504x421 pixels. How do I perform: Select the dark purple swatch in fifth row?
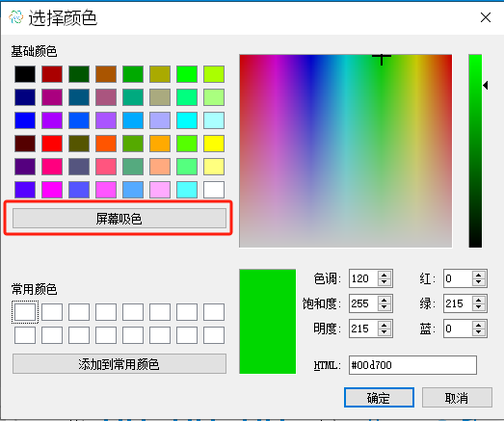pyautogui.click(x=25, y=167)
